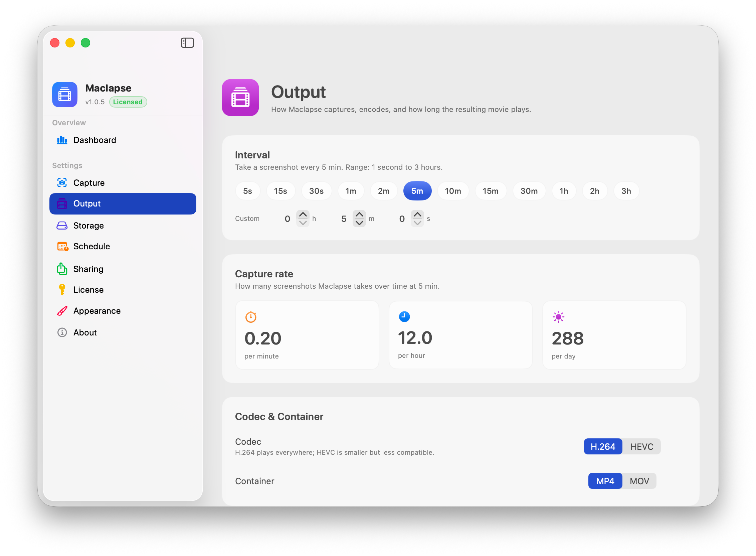Open Capture settings
Image resolution: width=756 pixels, height=556 pixels.
[123, 183]
